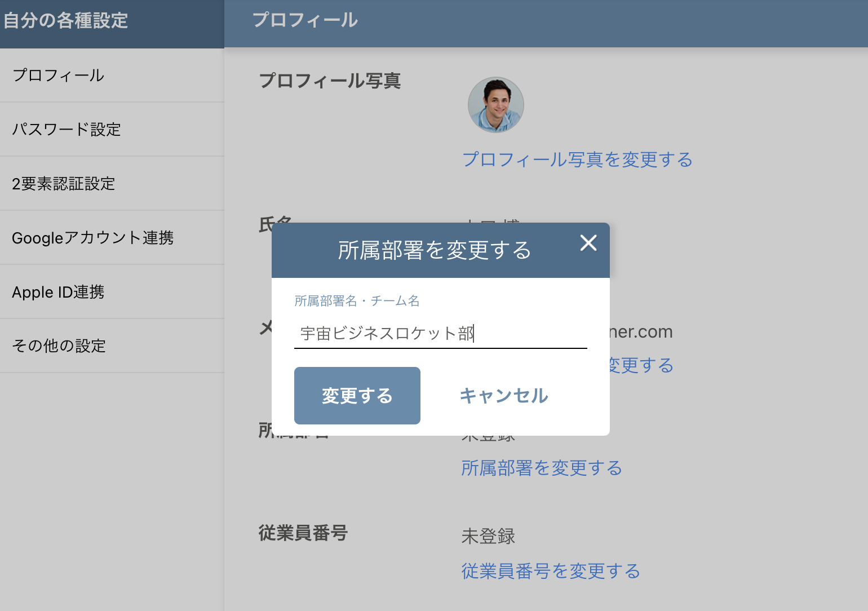Image resolution: width=868 pixels, height=611 pixels.
Task: Click the 所属部署名・チーム名 field label
Action: [357, 301]
